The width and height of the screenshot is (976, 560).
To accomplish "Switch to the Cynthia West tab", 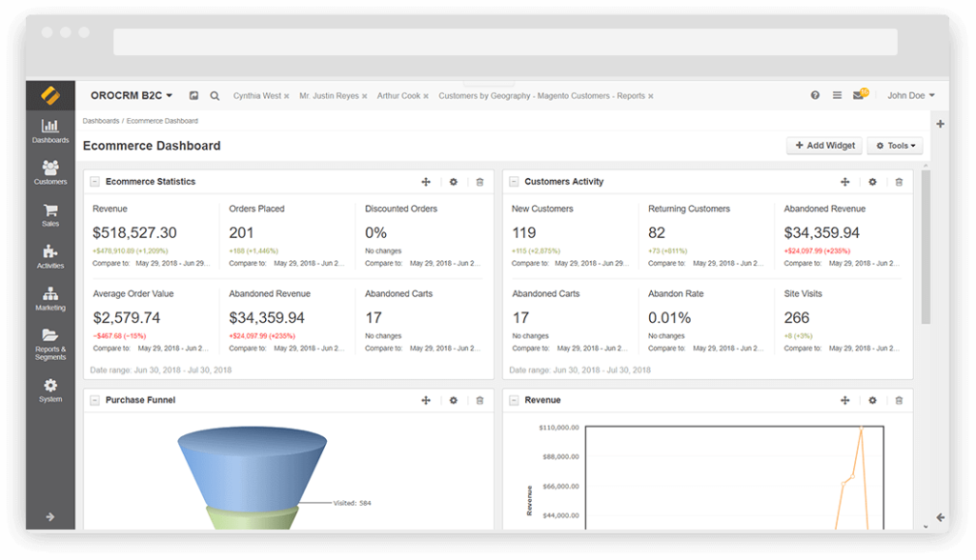I will [255, 95].
